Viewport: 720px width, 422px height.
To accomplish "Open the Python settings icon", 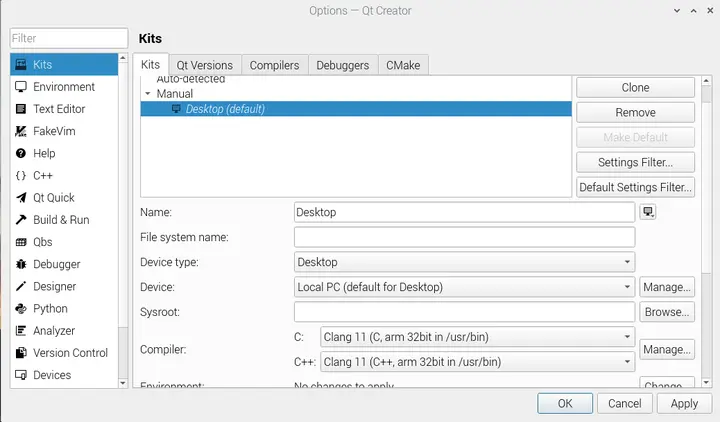I will click(21, 309).
